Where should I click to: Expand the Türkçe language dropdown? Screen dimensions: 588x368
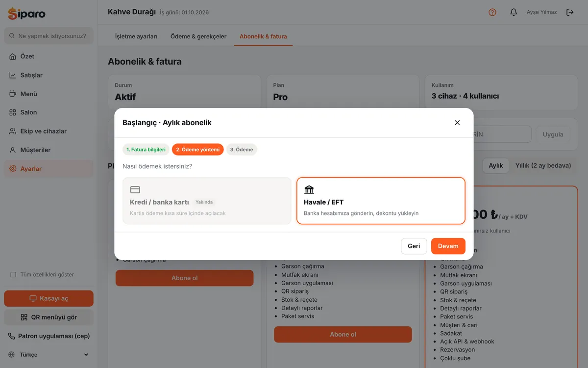click(x=49, y=355)
